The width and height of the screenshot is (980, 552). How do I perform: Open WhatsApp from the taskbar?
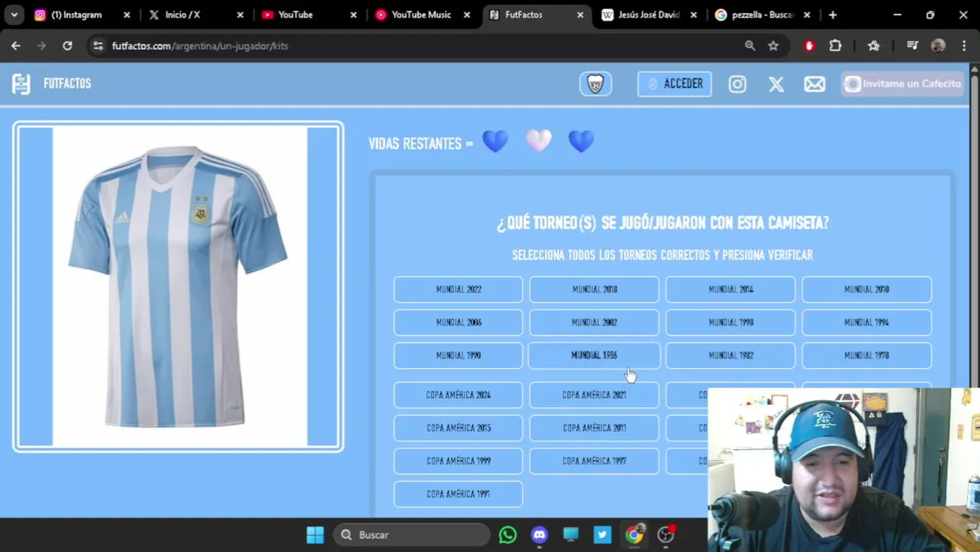click(508, 535)
